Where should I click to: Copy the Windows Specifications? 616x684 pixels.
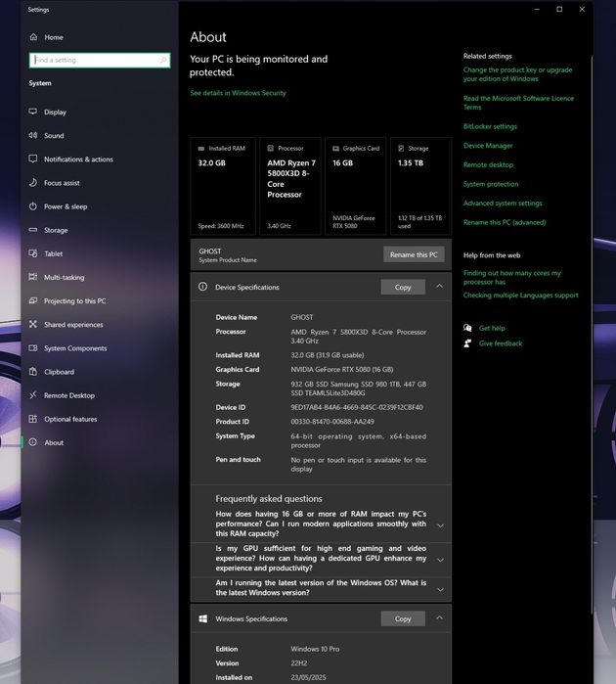pyautogui.click(x=403, y=618)
